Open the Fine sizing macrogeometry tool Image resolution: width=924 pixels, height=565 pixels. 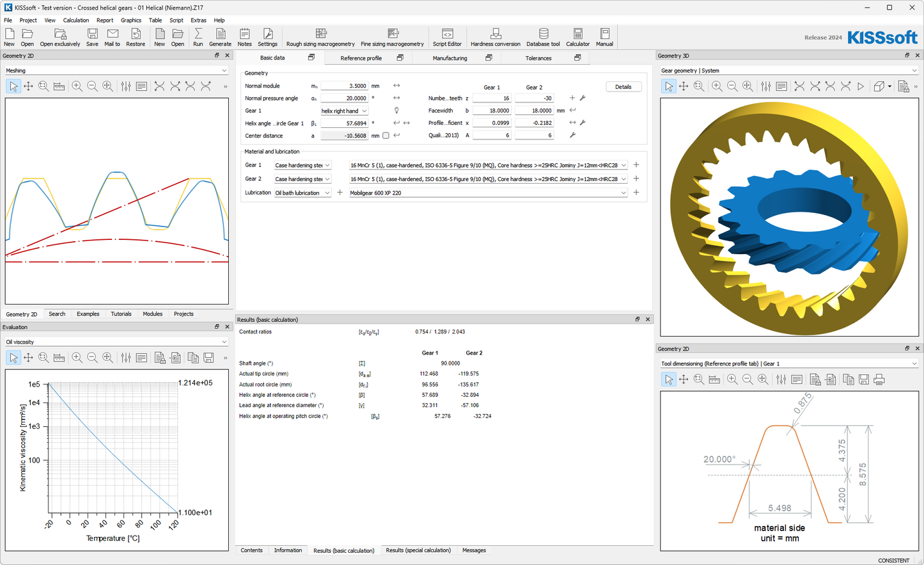tap(392, 37)
